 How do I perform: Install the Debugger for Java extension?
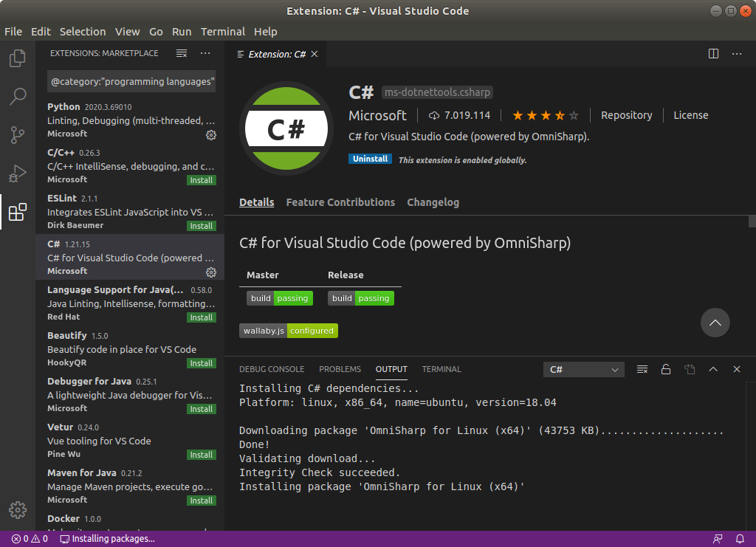[x=202, y=409]
